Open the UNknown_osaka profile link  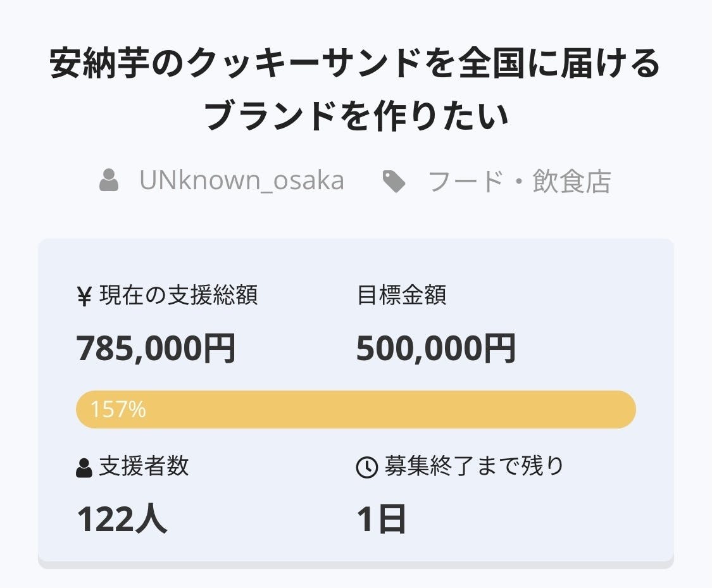[242, 181]
